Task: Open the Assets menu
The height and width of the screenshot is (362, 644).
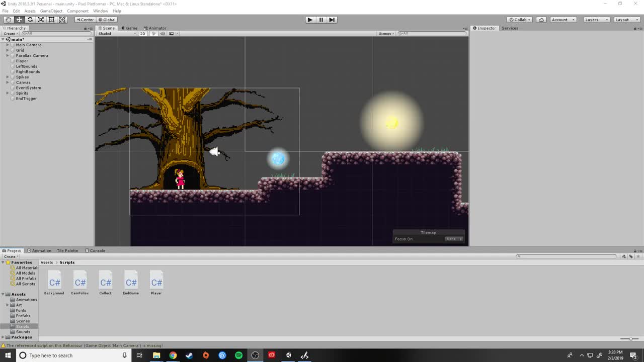Action: click(x=30, y=11)
